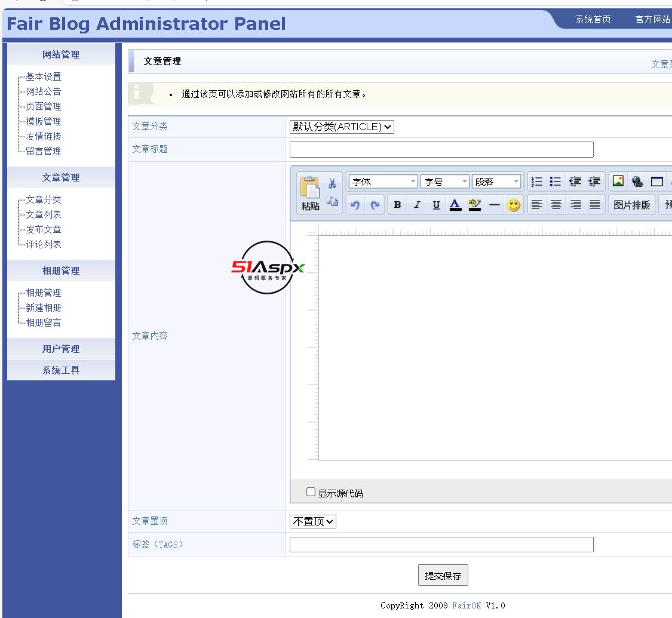Increase the paragraph indent
672x618 pixels.
(594, 182)
